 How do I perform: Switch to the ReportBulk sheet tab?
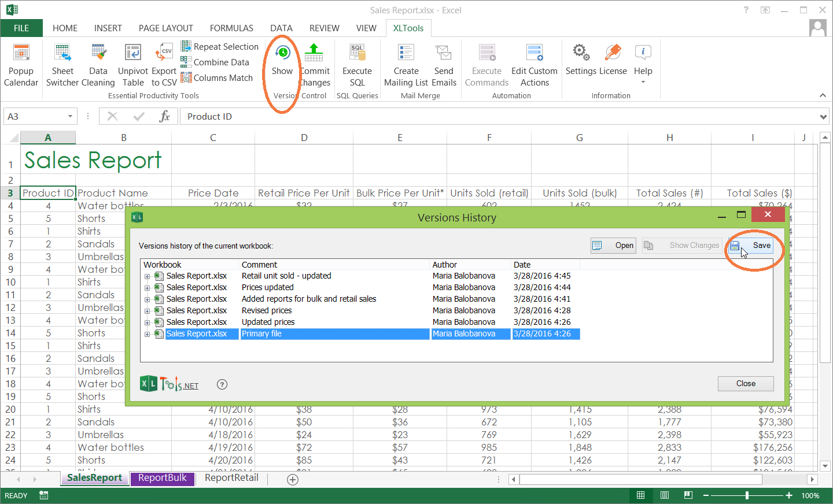pyautogui.click(x=162, y=478)
